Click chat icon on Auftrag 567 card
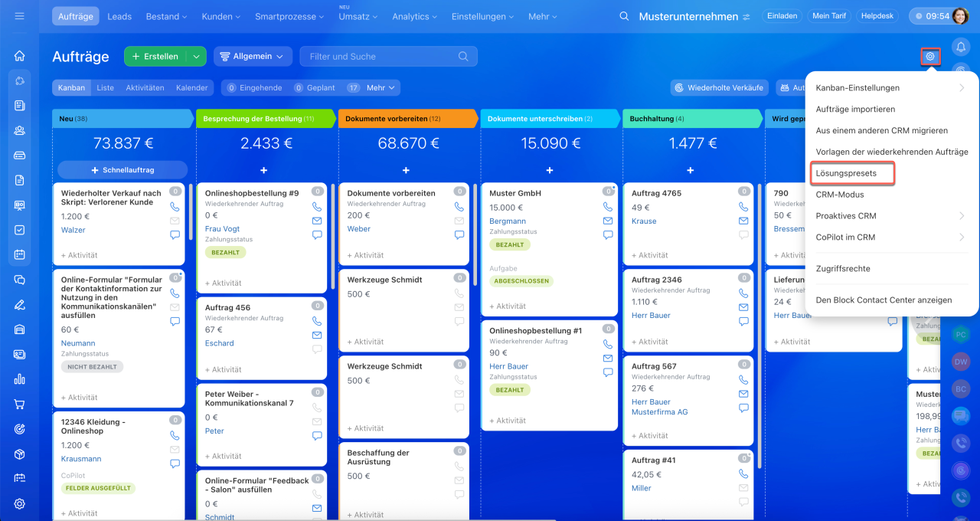980x521 pixels. tap(743, 408)
